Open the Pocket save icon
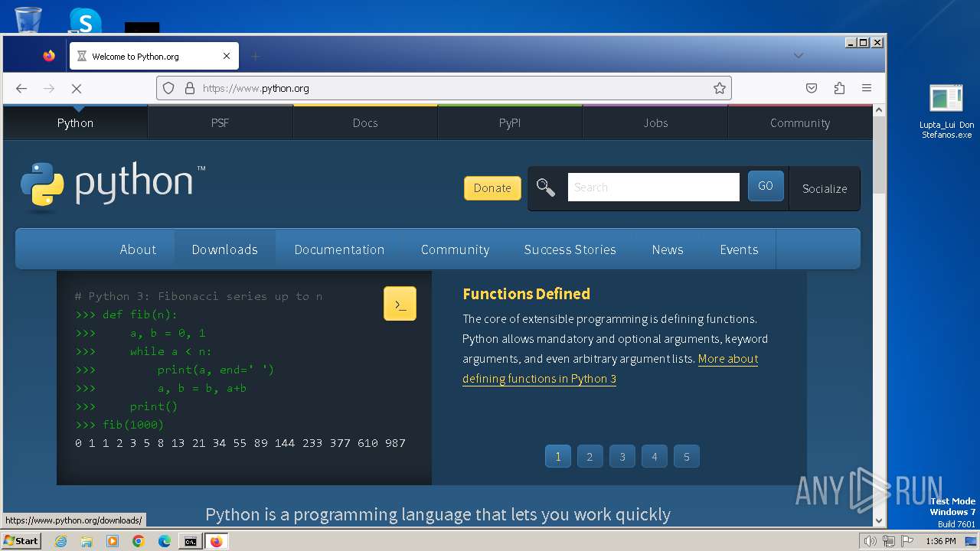The height and width of the screenshot is (551, 980). (812, 88)
